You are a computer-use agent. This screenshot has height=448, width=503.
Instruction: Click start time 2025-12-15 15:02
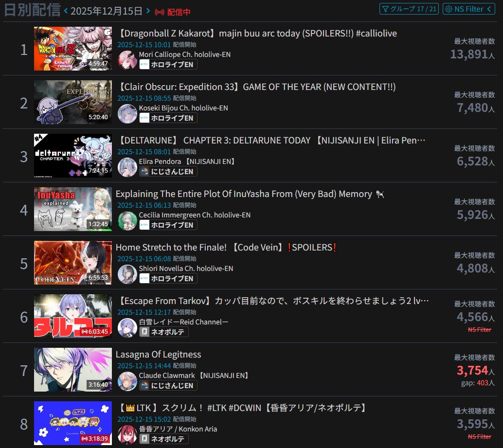(x=144, y=420)
